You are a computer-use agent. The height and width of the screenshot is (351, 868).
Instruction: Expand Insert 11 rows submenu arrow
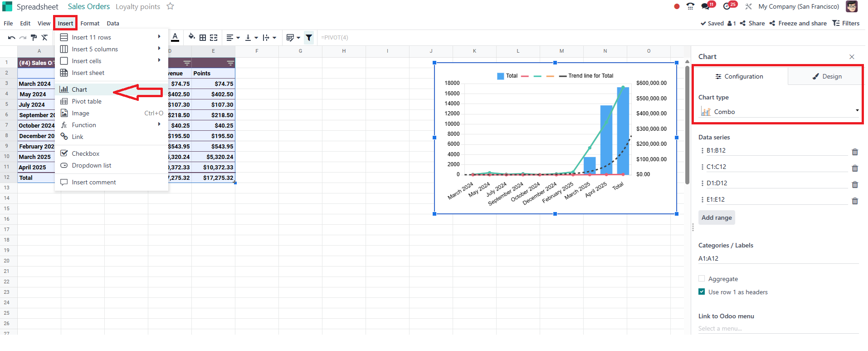(x=159, y=36)
